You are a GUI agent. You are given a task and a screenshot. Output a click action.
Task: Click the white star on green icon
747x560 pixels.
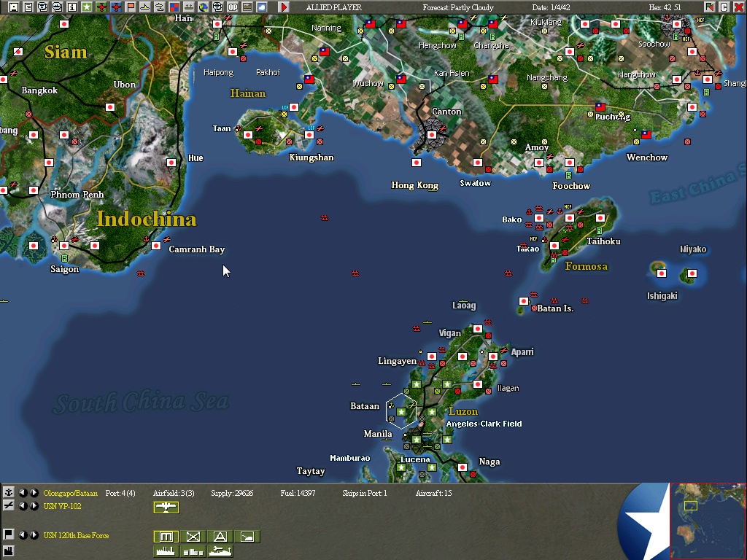87,7
